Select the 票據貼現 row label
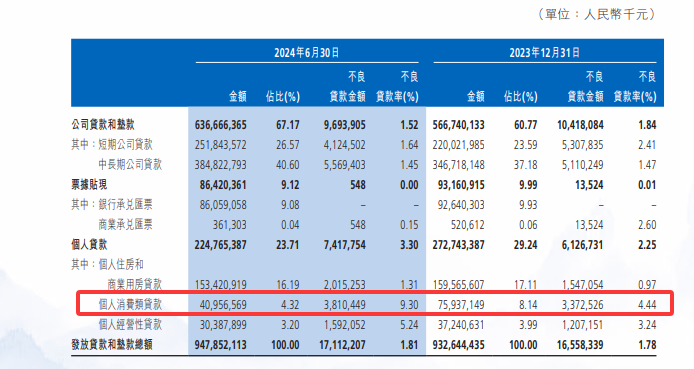 (x=89, y=184)
